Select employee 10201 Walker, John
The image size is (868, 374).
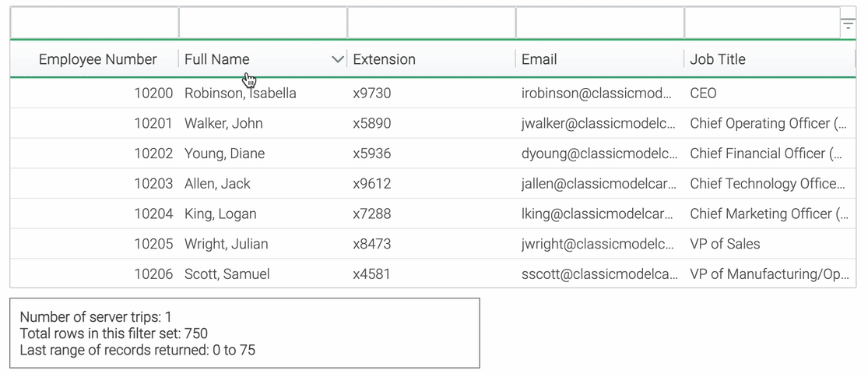point(433,123)
